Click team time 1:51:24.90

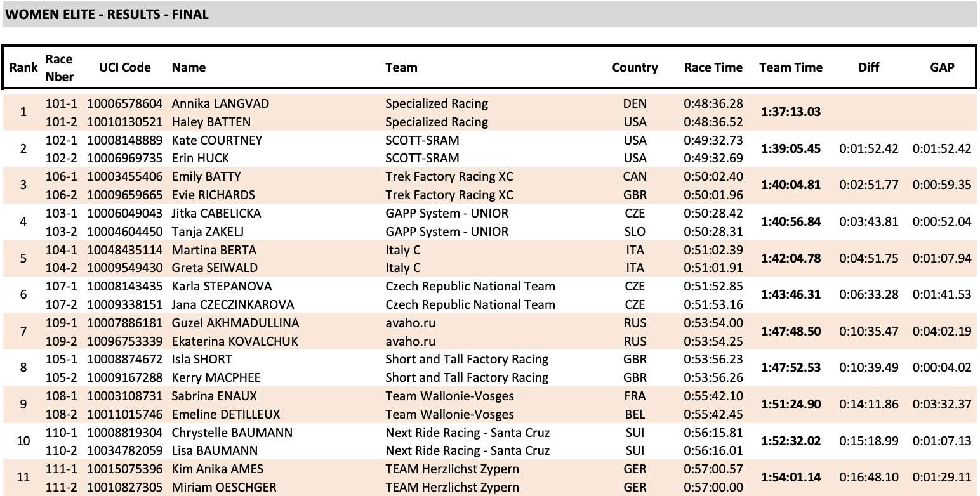(x=791, y=405)
